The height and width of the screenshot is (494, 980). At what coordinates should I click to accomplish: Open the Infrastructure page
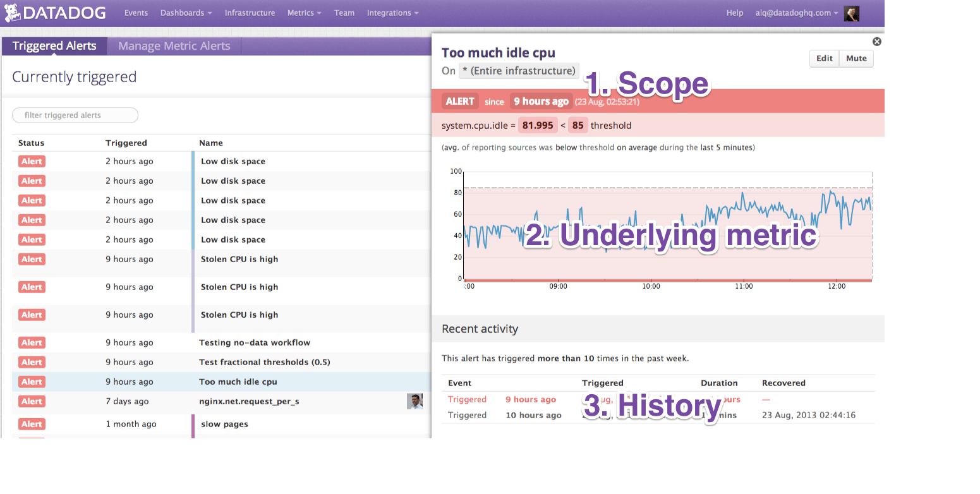click(x=250, y=13)
